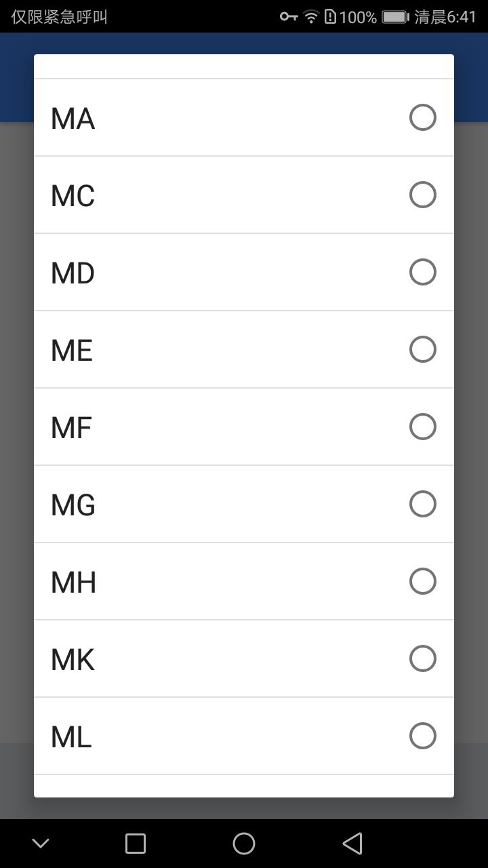The width and height of the screenshot is (488, 868).
Task: Pick the ME radio button
Action: point(423,349)
